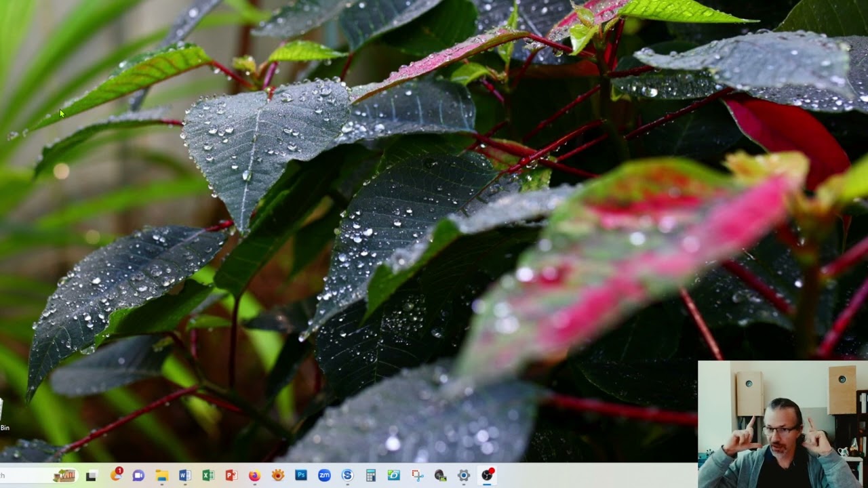The image size is (868, 488).
Task: Open the orange XnView-style icon in taskbar
Action: (277, 476)
